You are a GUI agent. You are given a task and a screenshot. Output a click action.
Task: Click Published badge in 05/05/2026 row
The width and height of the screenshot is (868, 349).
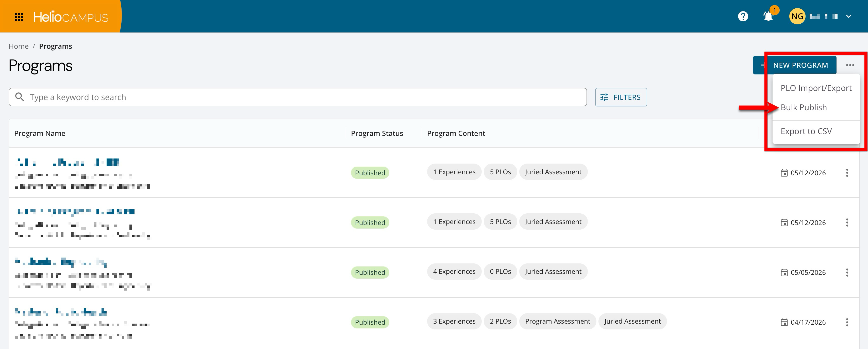370,273
